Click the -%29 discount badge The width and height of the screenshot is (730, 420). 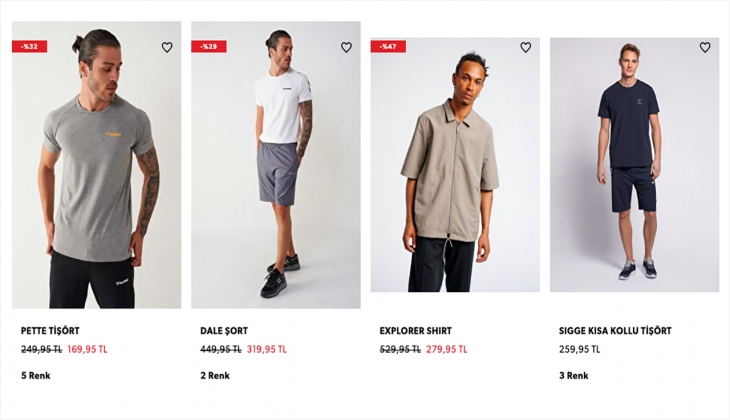coord(209,47)
